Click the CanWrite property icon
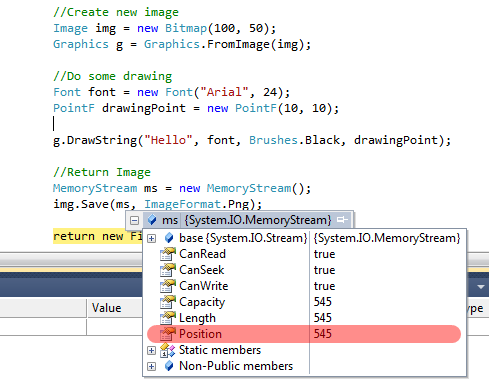Viewport: 489px width, 386px height. (x=168, y=286)
